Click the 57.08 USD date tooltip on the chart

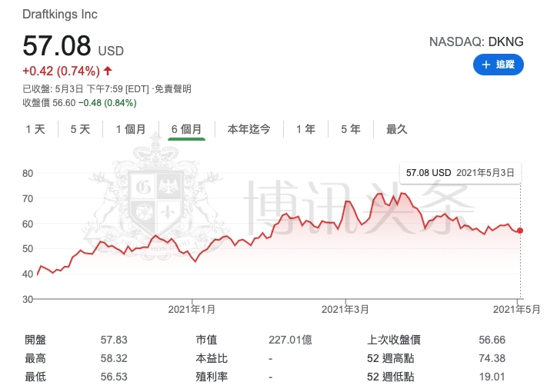click(x=459, y=173)
